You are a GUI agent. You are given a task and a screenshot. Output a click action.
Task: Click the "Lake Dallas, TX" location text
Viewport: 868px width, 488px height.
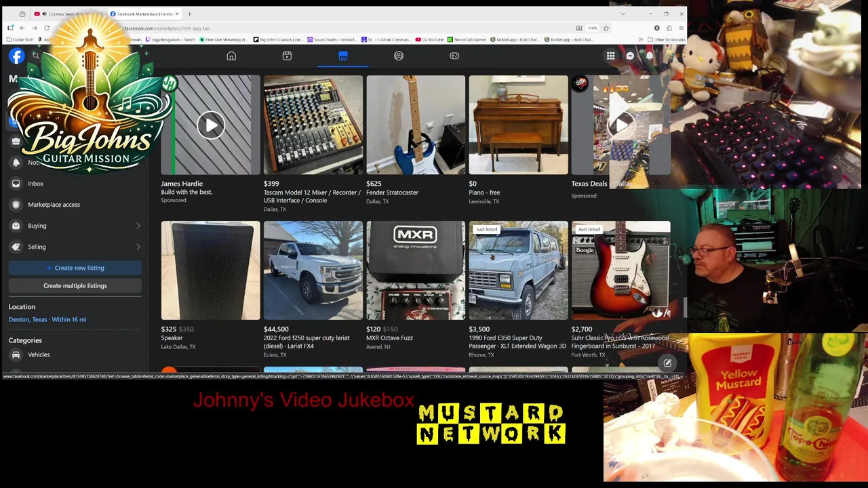pyautogui.click(x=178, y=347)
